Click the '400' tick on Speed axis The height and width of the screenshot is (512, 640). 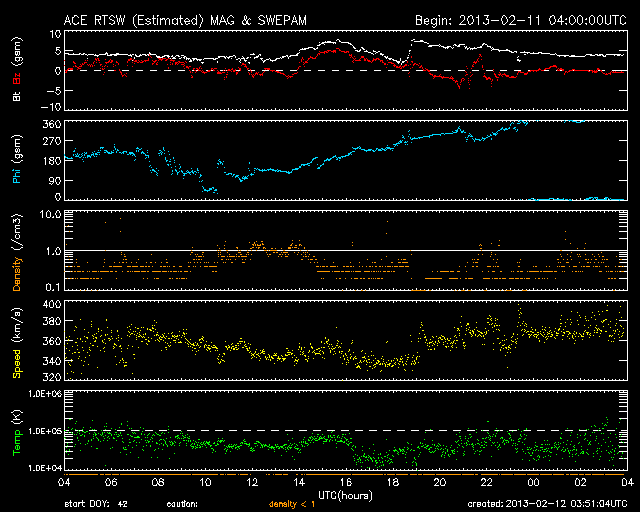(52, 304)
